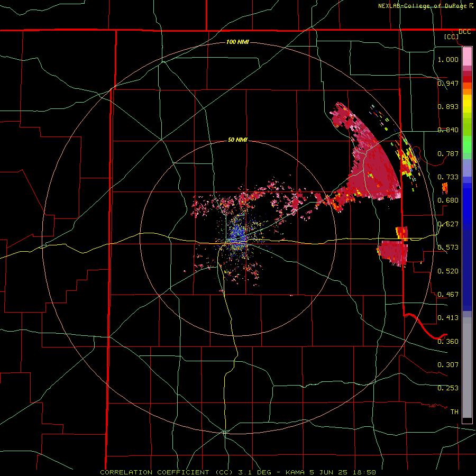Screen dimensions: 476x476
Task: Click the TH label on the scale
Action: tap(454, 412)
